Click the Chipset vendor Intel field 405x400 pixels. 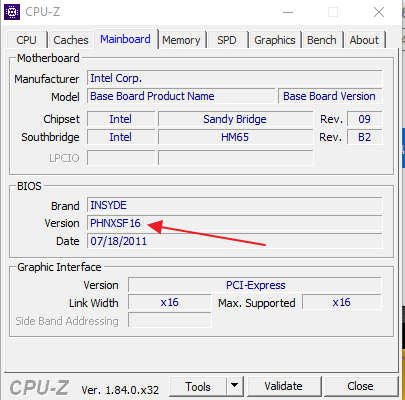coord(121,119)
